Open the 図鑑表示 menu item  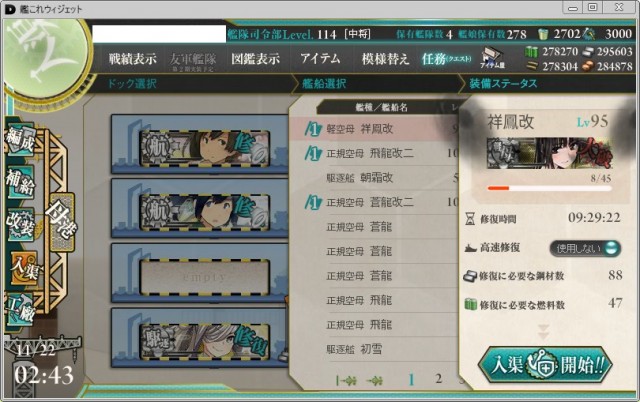(256, 59)
